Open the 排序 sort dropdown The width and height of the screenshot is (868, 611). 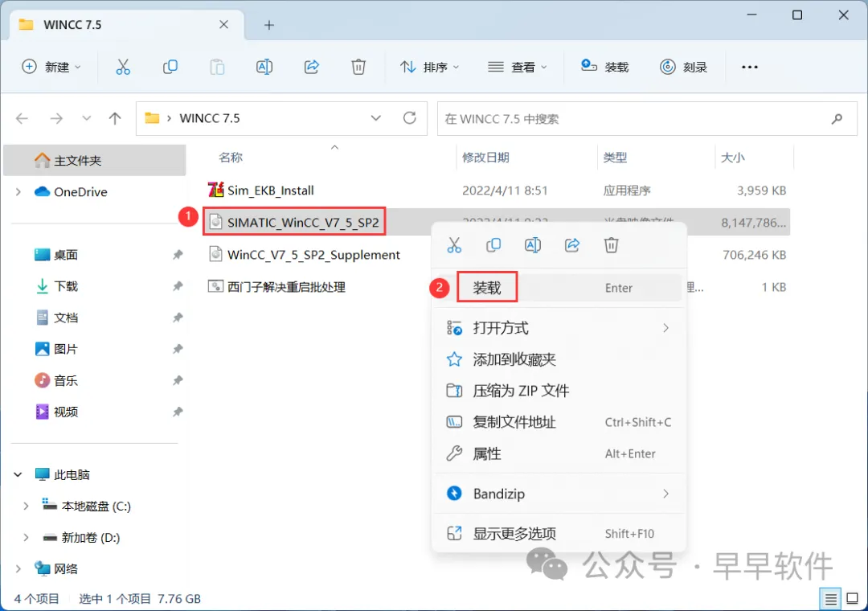[429, 67]
